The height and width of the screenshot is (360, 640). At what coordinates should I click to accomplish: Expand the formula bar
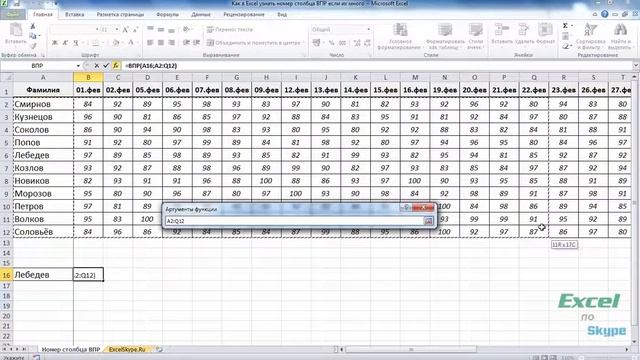(x=636, y=65)
